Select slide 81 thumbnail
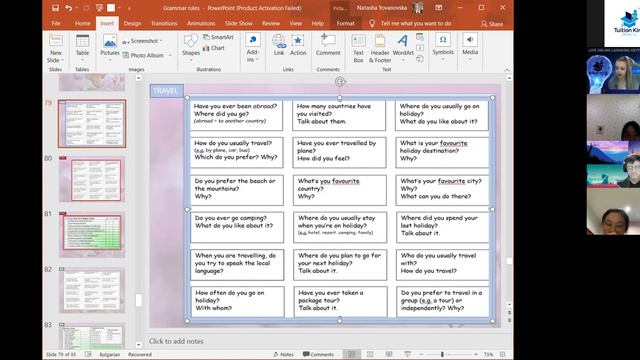The width and height of the screenshot is (640, 360). [92, 235]
